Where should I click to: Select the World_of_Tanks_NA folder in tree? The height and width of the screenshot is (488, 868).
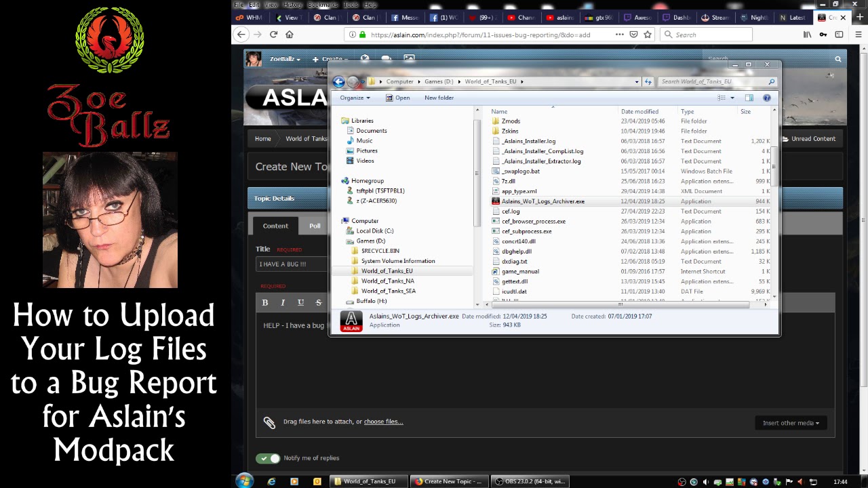[x=387, y=281]
